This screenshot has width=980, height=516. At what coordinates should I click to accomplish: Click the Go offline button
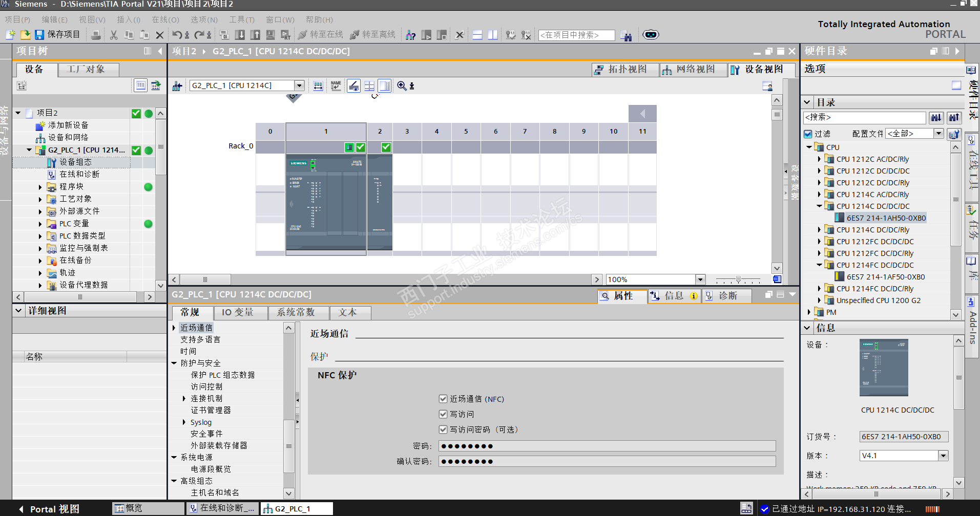click(x=373, y=35)
